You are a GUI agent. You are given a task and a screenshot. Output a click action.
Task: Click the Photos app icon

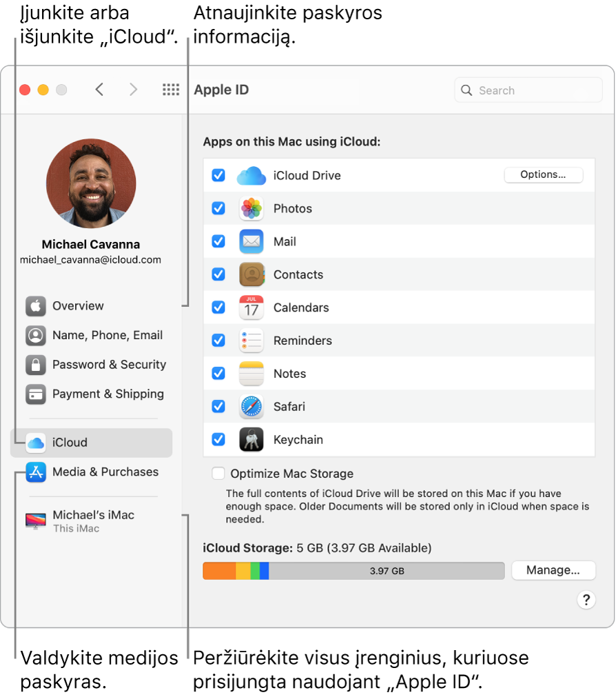(x=251, y=208)
